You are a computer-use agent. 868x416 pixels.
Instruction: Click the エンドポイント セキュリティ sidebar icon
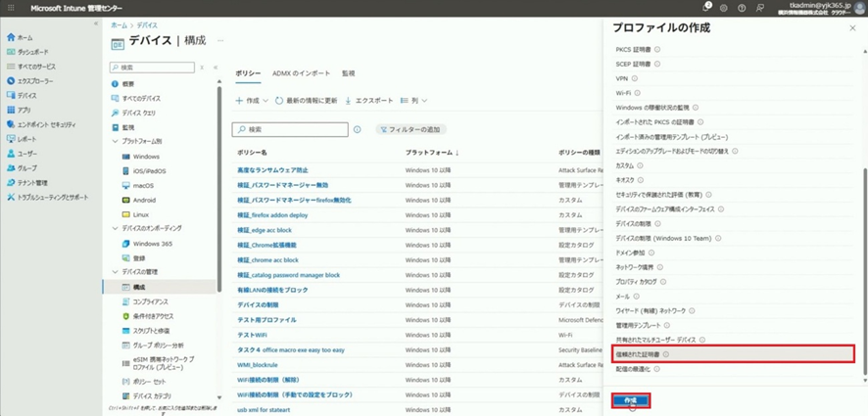11,124
